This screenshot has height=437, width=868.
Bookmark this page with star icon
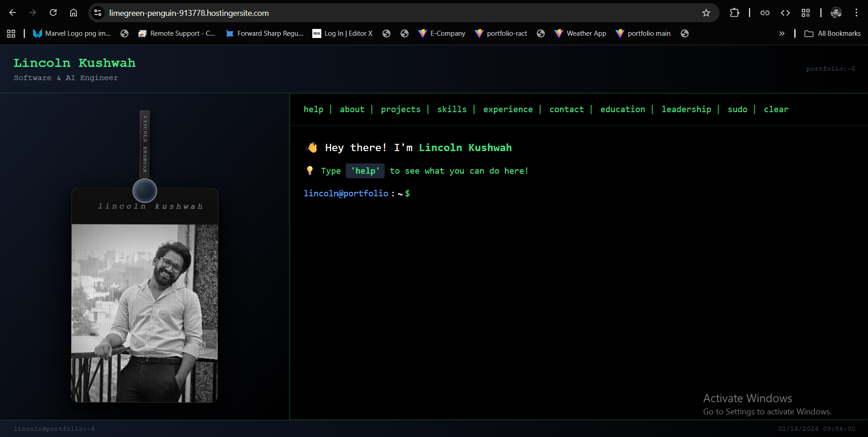point(706,13)
